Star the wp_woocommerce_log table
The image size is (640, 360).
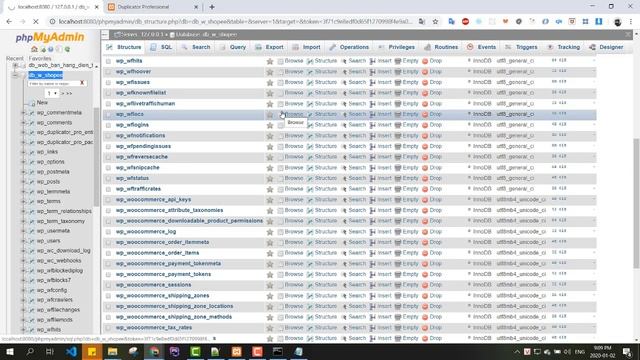pos(270,232)
